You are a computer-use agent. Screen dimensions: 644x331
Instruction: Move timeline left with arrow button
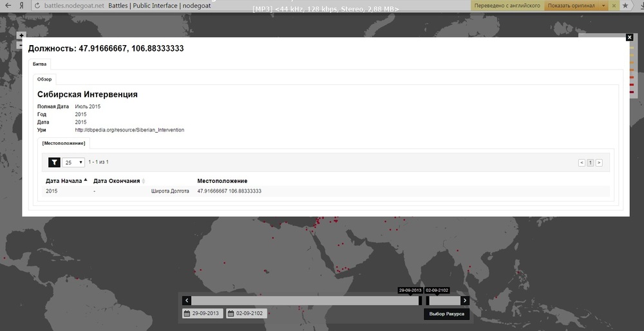point(187,301)
